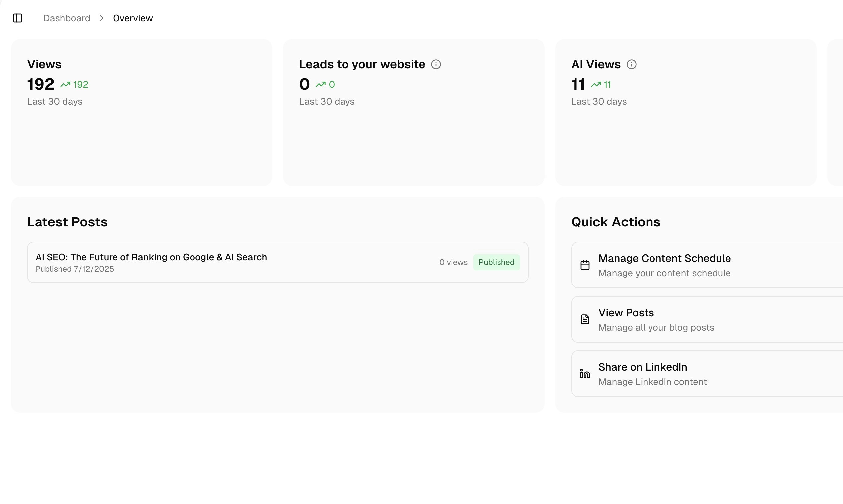This screenshot has width=843, height=504.
Task: Click calendar icon in Manage Content Schedule
Action: 585,265
